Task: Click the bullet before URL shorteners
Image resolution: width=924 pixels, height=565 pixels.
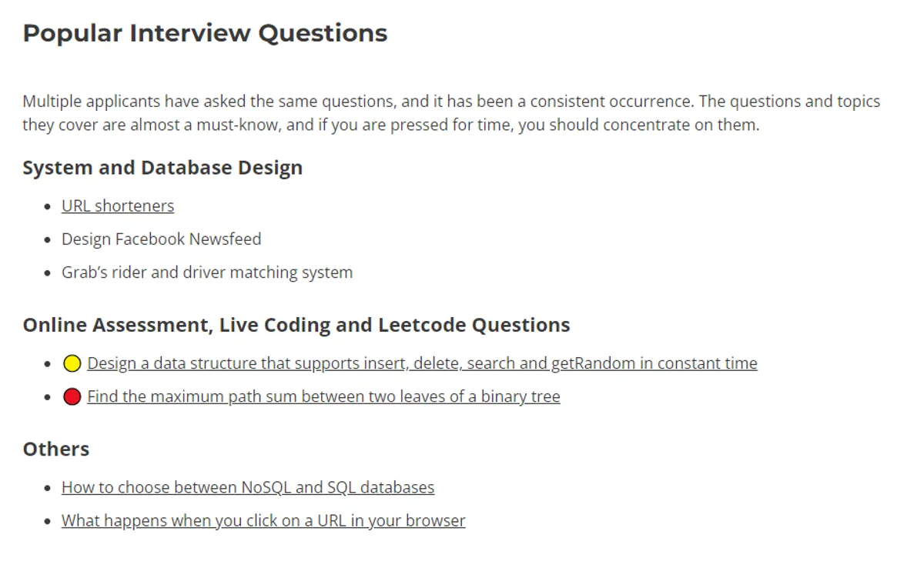Action: coord(48,207)
